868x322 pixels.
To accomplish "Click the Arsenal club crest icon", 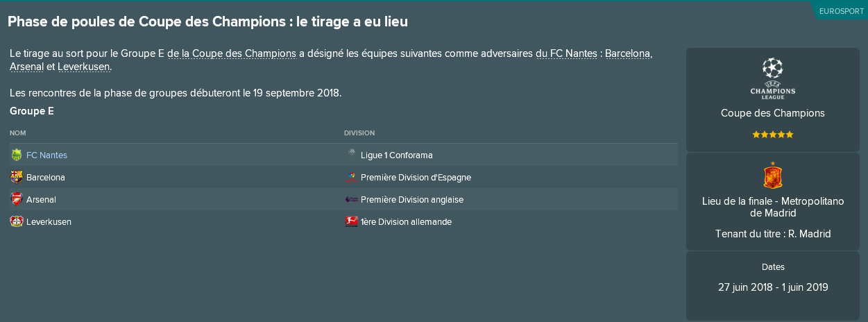I will (17, 199).
